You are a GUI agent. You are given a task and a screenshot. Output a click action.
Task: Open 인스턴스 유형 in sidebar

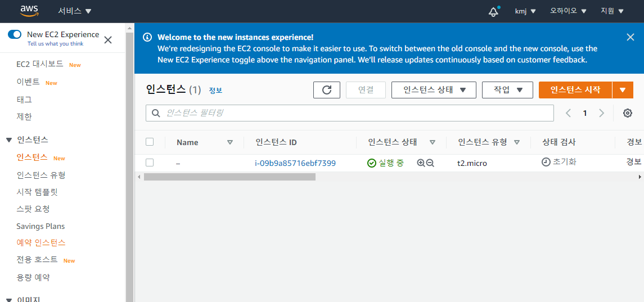(x=41, y=175)
